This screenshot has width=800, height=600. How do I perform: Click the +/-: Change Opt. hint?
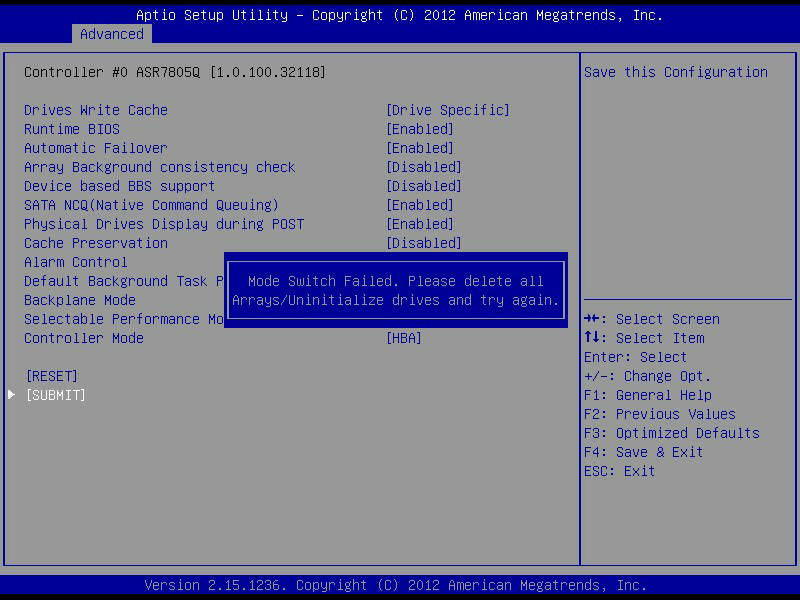point(648,377)
